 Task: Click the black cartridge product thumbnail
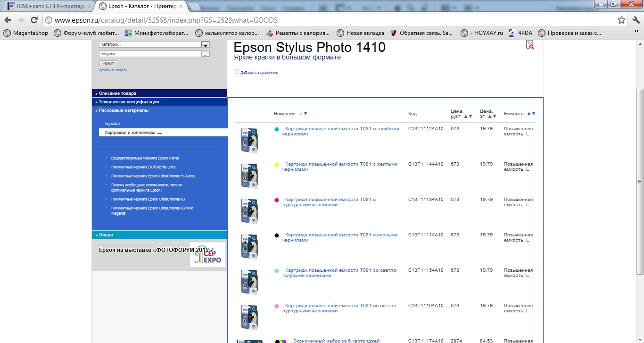(249, 246)
